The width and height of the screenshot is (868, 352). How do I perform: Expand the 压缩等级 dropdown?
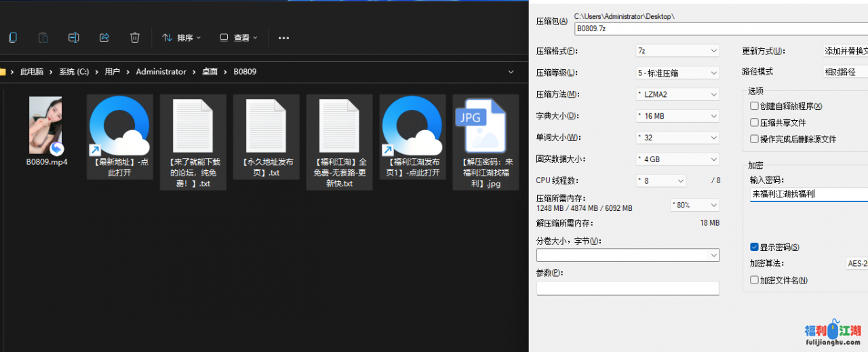[677, 73]
